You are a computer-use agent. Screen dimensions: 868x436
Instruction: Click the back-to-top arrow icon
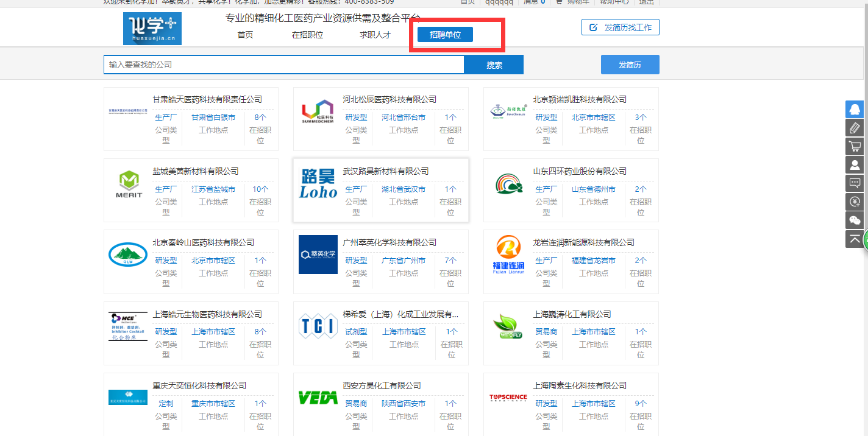[855, 239]
